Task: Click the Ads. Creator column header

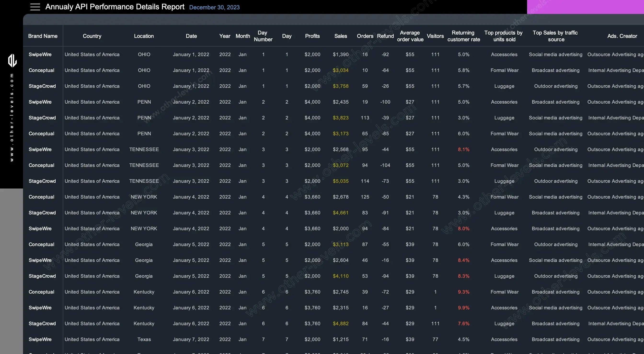Action: (622, 36)
